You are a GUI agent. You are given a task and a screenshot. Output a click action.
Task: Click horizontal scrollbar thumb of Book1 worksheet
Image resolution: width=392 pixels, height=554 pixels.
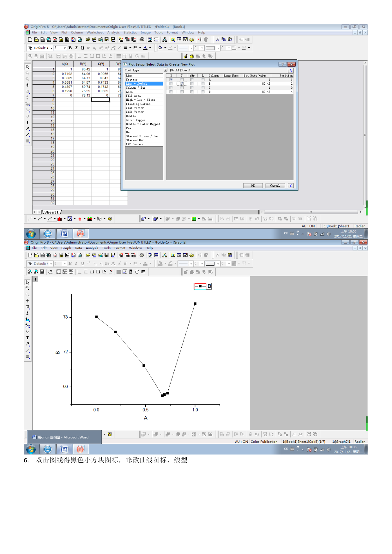(311, 212)
